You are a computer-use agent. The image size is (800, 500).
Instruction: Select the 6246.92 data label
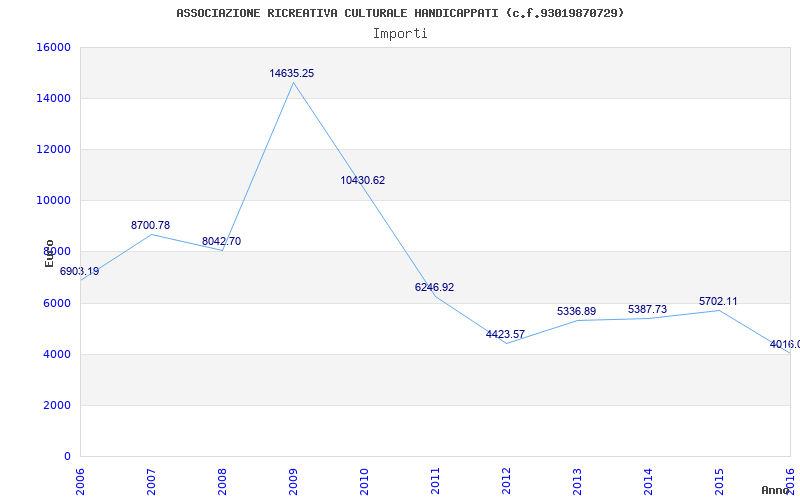434,287
